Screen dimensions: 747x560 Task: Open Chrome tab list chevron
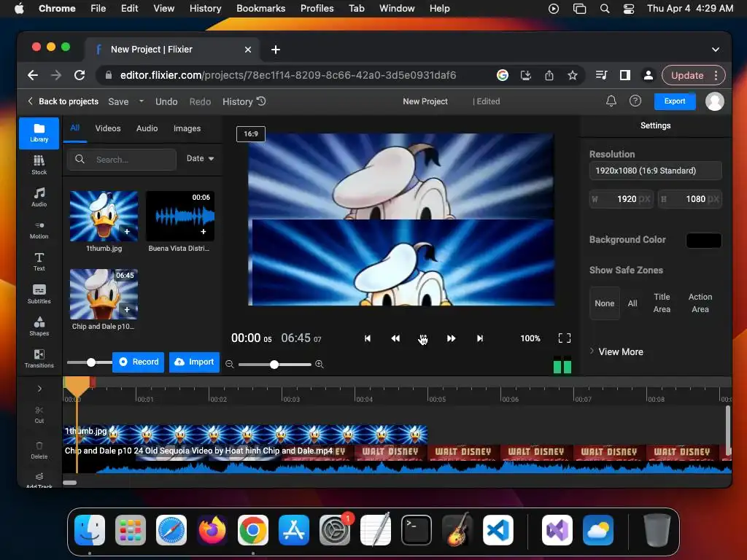(715, 50)
